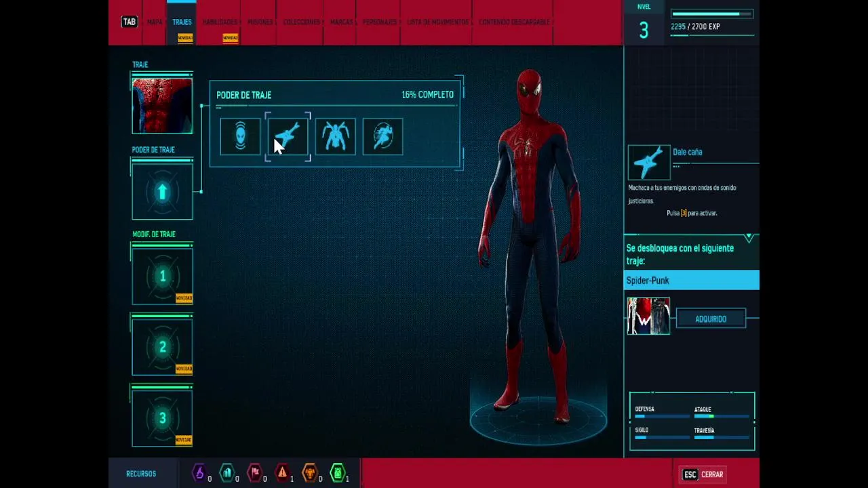Screen dimensions: 868x488
Task: Click the Dale caña power title
Action: (687, 152)
